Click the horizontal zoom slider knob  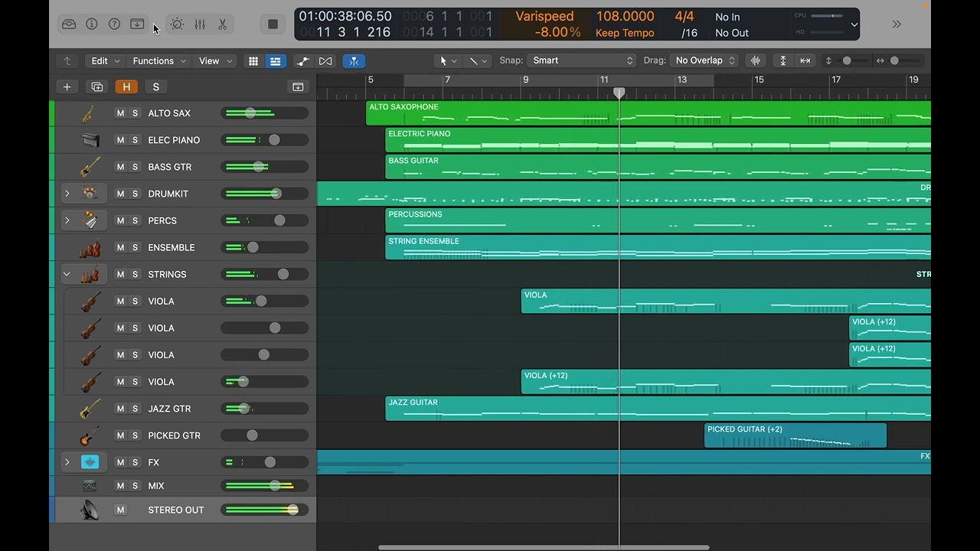pos(894,60)
